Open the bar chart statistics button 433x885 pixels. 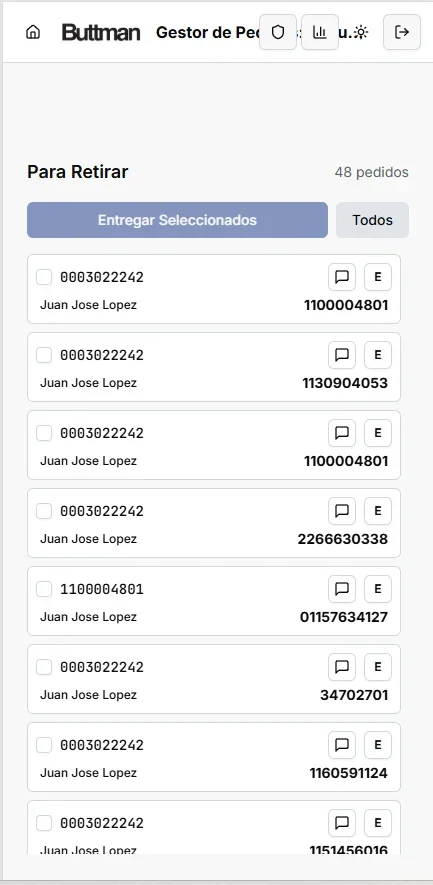point(320,32)
